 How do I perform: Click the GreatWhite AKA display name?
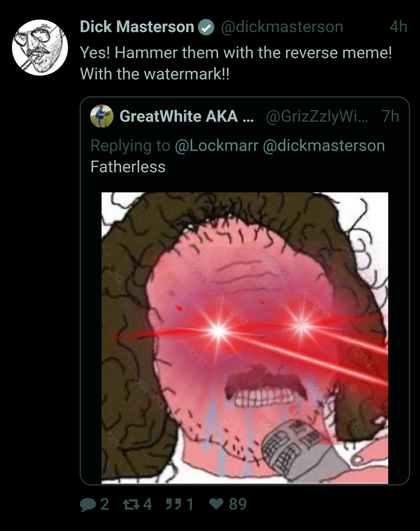(187, 116)
